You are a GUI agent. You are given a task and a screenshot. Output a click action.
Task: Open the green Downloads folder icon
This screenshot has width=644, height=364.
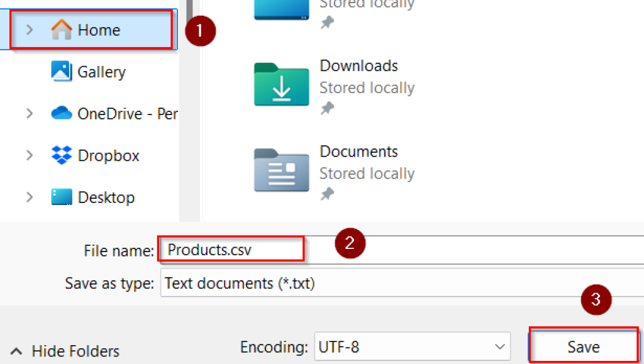click(x=280, y=84)
